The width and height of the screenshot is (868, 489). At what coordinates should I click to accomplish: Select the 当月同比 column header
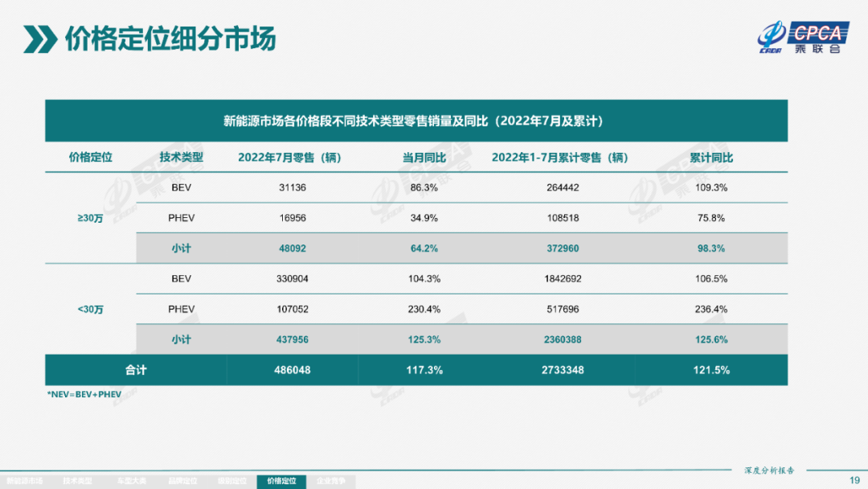[x=424, y=158]
